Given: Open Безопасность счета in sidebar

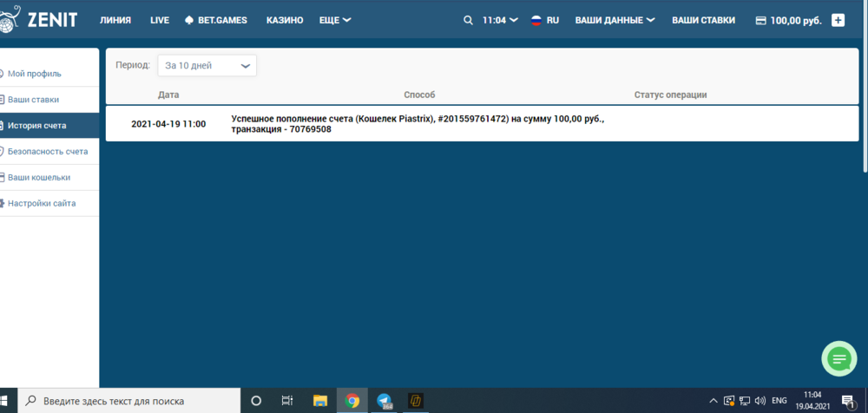Looking at the screenshot, I should [x=49, y=151].
